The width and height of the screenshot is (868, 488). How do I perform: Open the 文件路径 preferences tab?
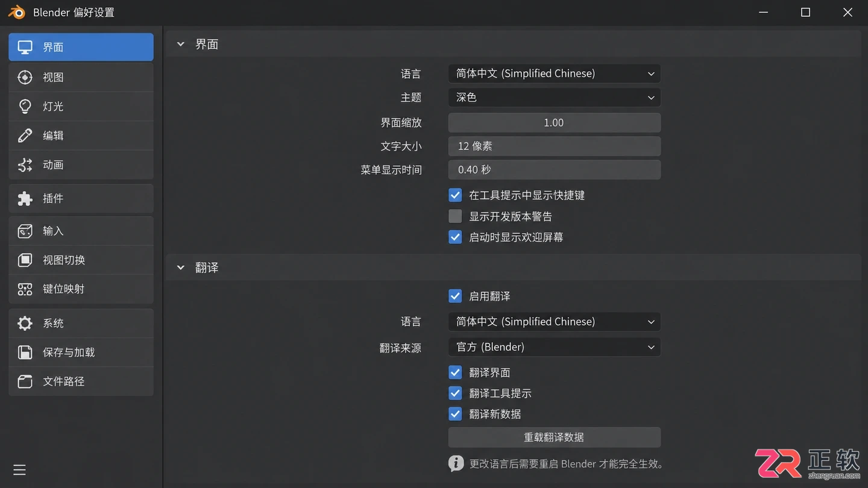(81, 381)
